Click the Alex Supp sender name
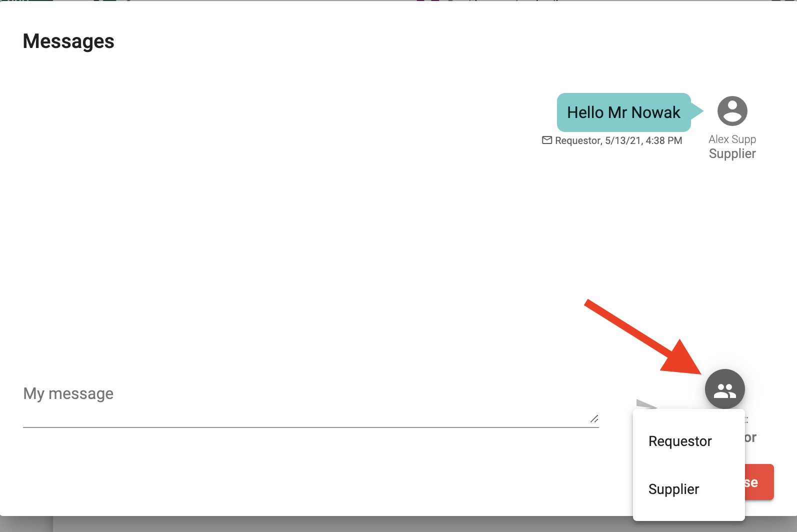 click(732, 139)
